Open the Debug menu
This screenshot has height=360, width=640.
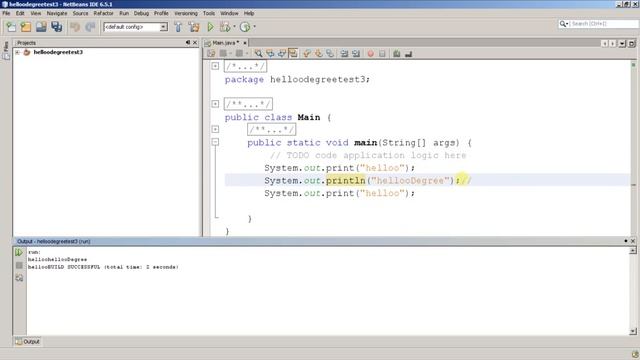(141, 13)
